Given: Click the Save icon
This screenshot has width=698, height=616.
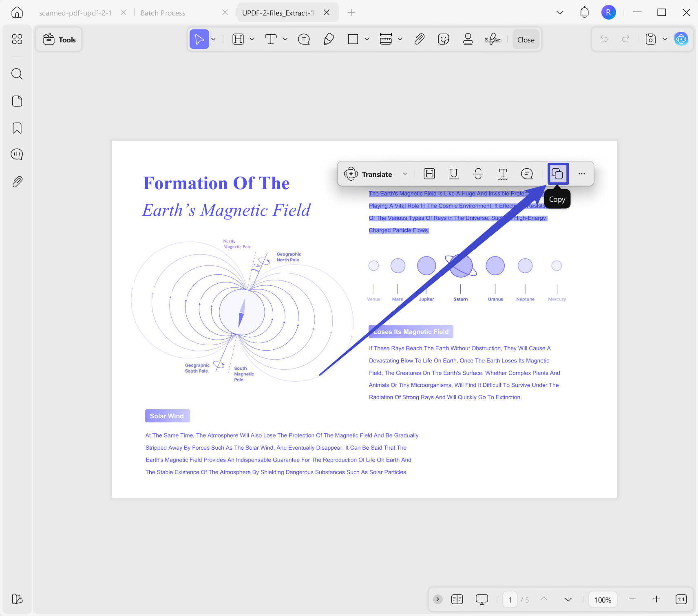Looking at the screenshot, I should coord(651,39).
